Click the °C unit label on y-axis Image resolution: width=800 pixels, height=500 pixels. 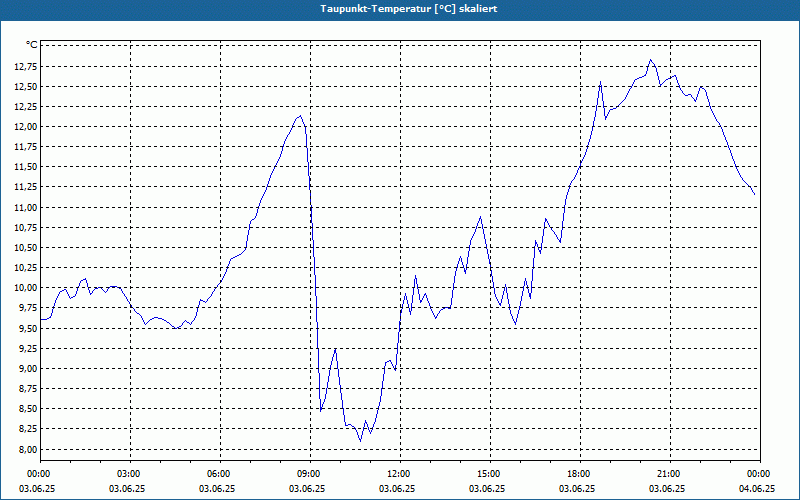(32, 45)
